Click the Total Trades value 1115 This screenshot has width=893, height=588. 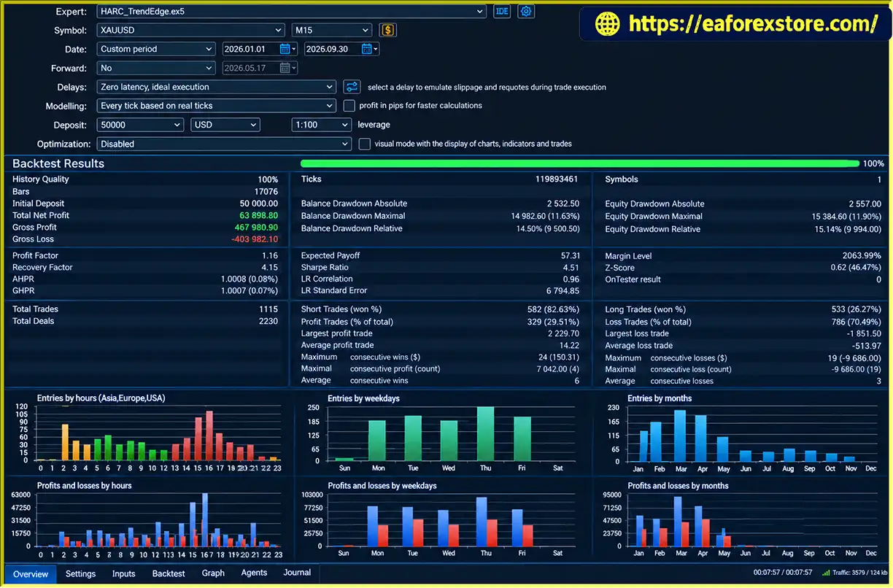(x=268, y=309)
